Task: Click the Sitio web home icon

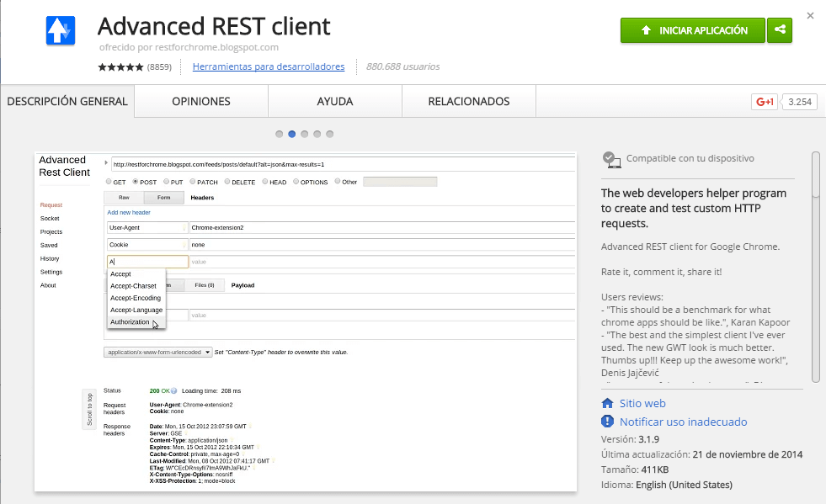Action: point(607,403)
